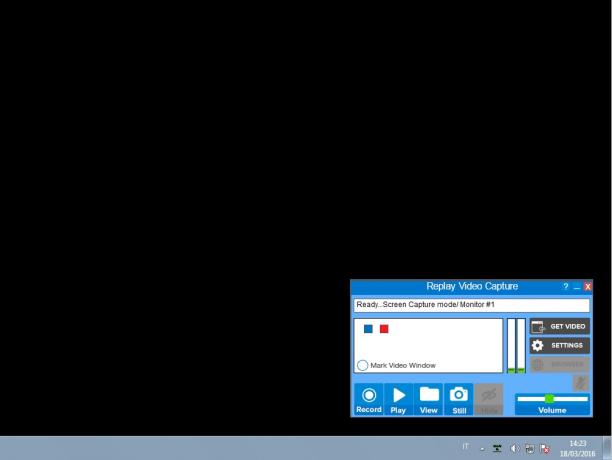Open help with the question mark icon
The image size is (612, 460).
(x=566, y=287)
